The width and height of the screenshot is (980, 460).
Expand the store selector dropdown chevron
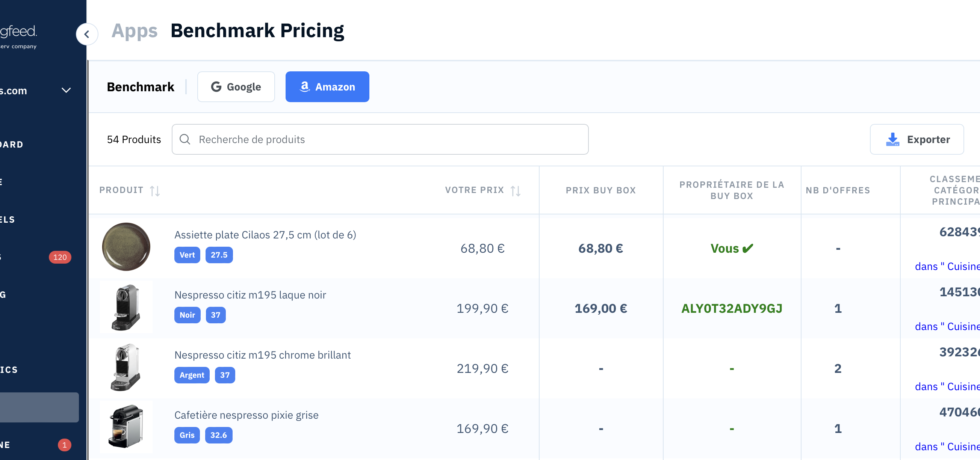pos(66,90)
